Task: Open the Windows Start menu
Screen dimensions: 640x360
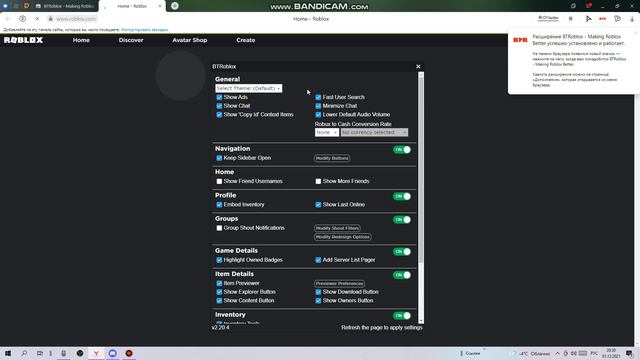Action: 8,353
